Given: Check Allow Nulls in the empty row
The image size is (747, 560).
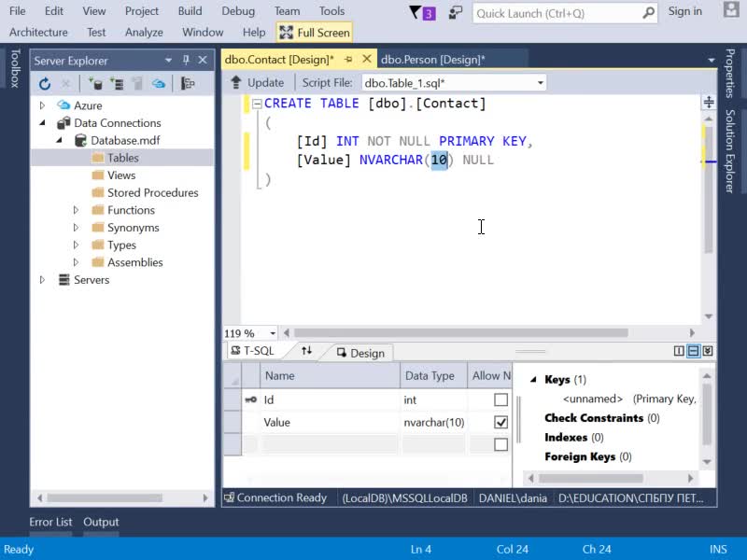Looking at the screenshot, I should click(x=500, y=444).
